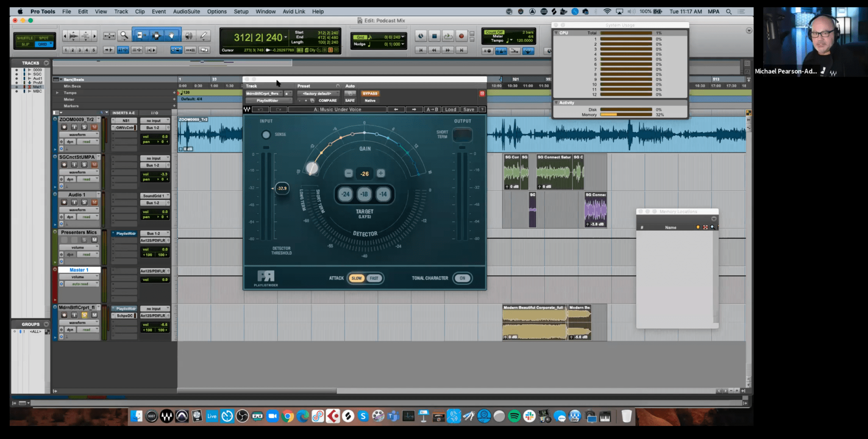
Task: Select the Scrubber speaker tool
Action: coord(189,36)
